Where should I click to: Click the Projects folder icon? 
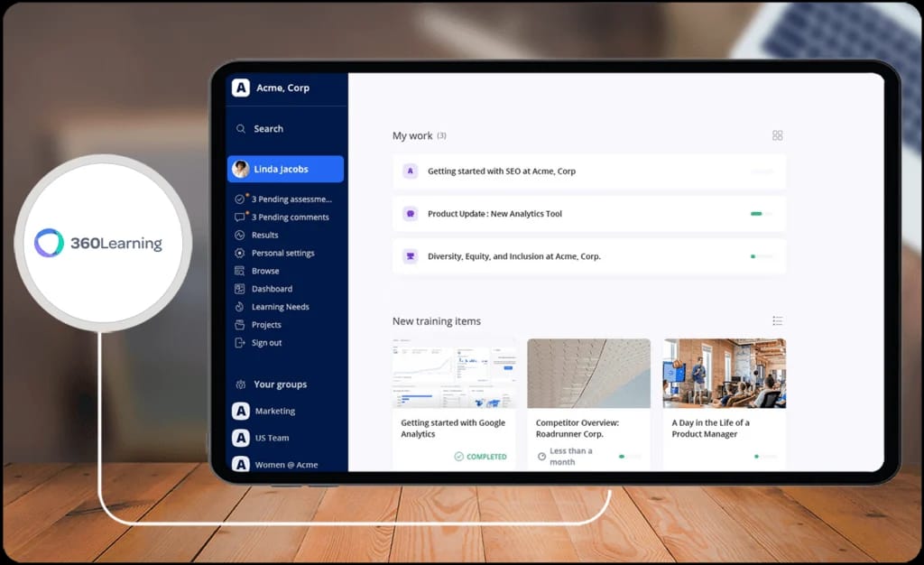(240, 325)
